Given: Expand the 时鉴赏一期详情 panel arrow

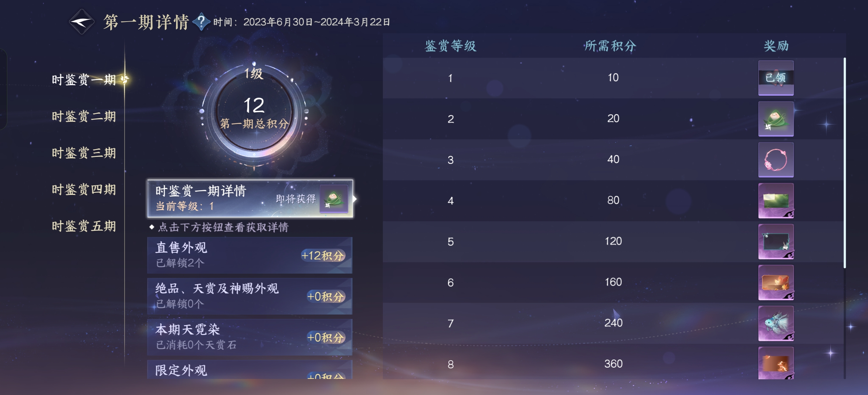Looking at the screenshot, I should [x=355, y=199].
